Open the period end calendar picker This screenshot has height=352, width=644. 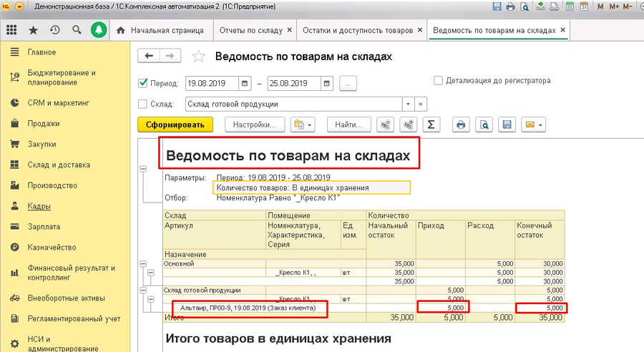click(326, 84)
